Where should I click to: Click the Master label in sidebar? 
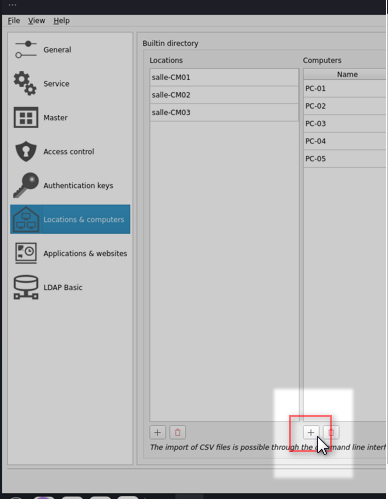[55, 118]
